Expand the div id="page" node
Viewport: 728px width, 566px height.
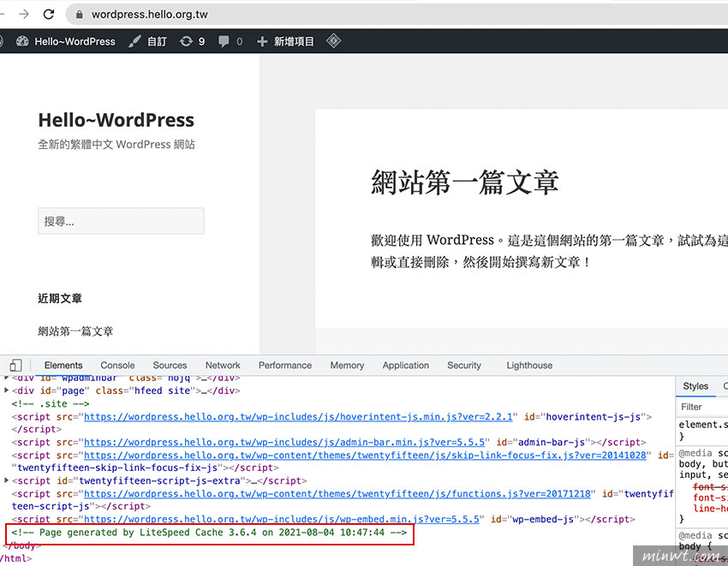point(7,390)
